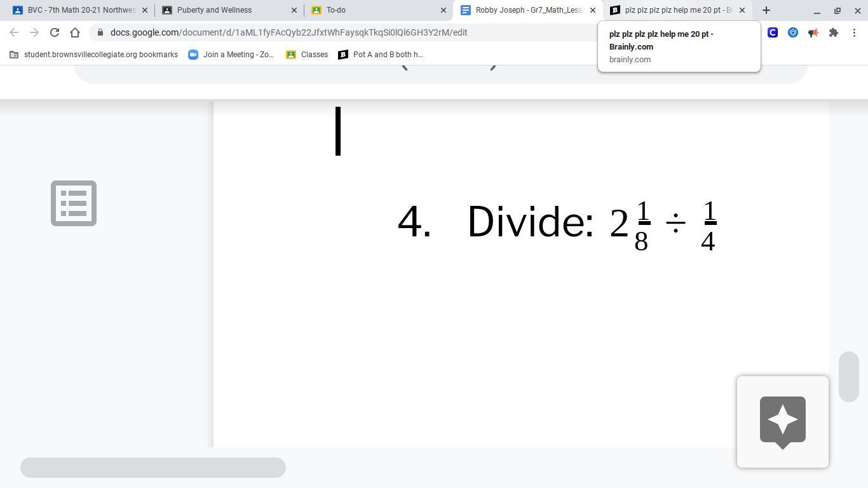Open the document outline panel icon
Image resolution: width=868 pixels, height=488 pixels.
tap(74, 203)
